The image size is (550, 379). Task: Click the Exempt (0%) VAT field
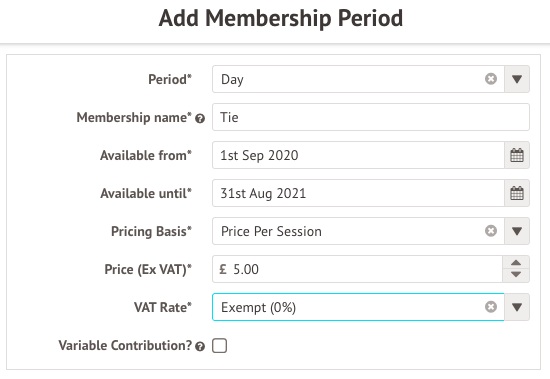click(358, 307)
